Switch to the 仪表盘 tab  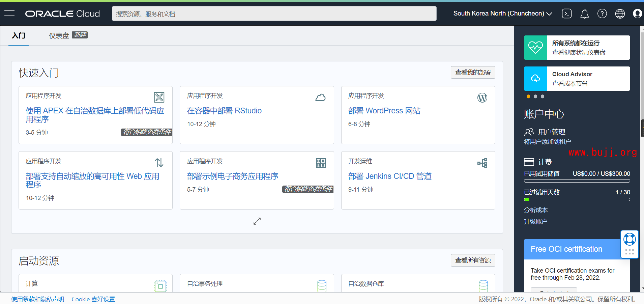[59, 35]
